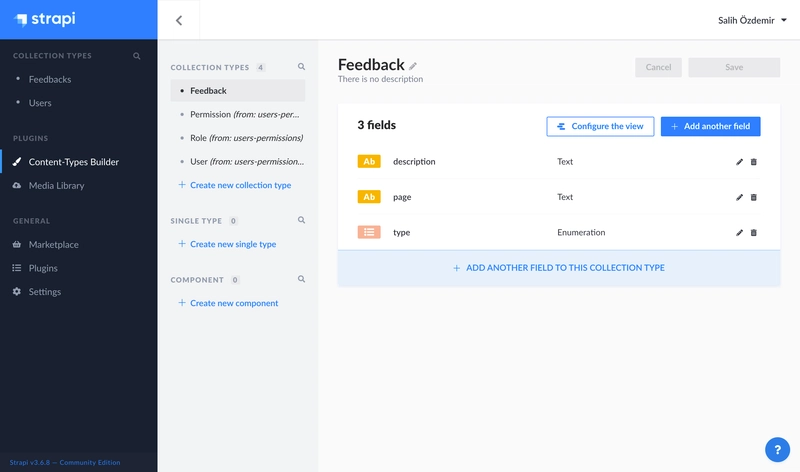Click Save button
The image size is (800, 472).
click(734, 67)
